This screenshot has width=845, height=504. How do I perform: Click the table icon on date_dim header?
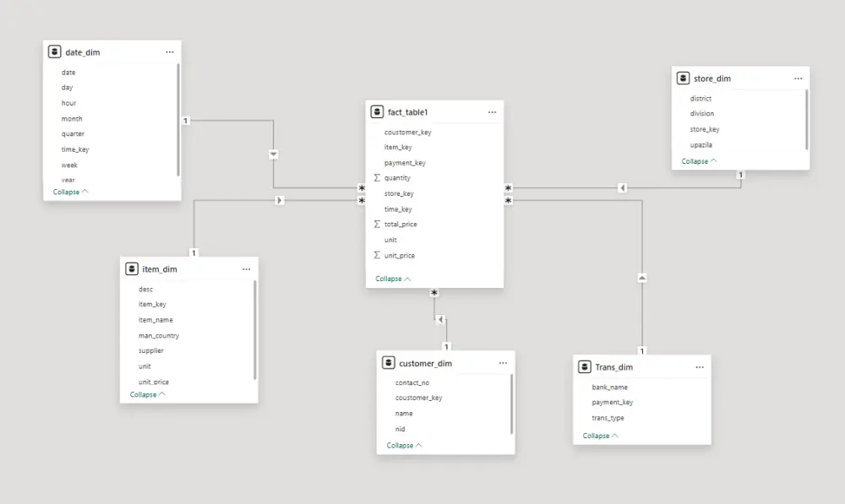(55, 51)
